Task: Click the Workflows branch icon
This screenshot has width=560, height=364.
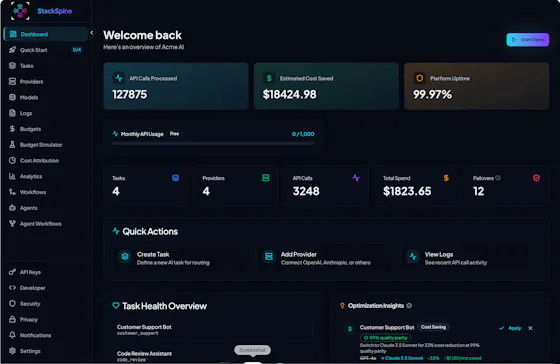Action: [12, 192]
